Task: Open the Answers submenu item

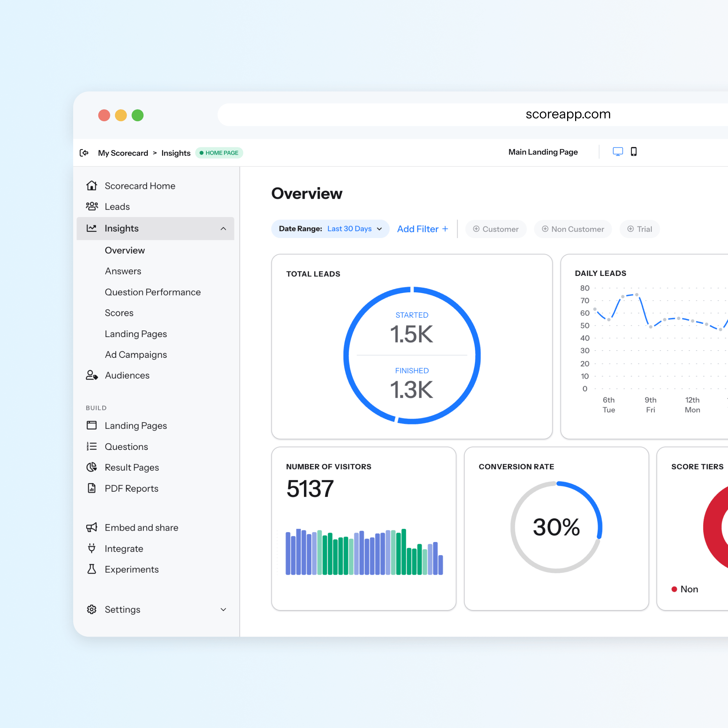Action: pyautogui.click(x=123, y=271)
